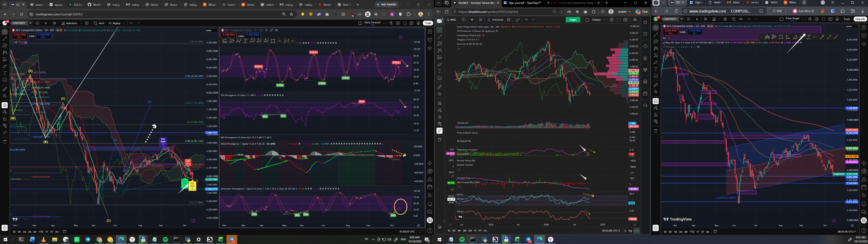The height and width of the screenshot is (244, 868).
Task: Click Upgrade button in right TradingView window
Action: click(860, 19)
